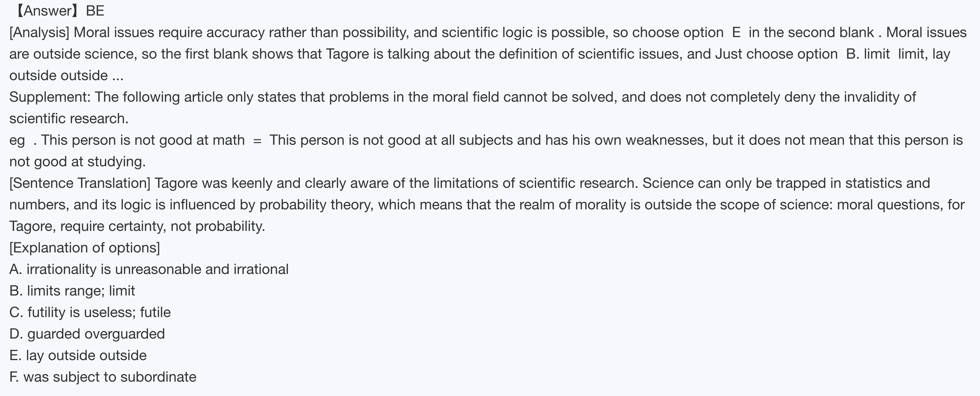Click "Tagore, require certainty, not probability."

(137, 226)
